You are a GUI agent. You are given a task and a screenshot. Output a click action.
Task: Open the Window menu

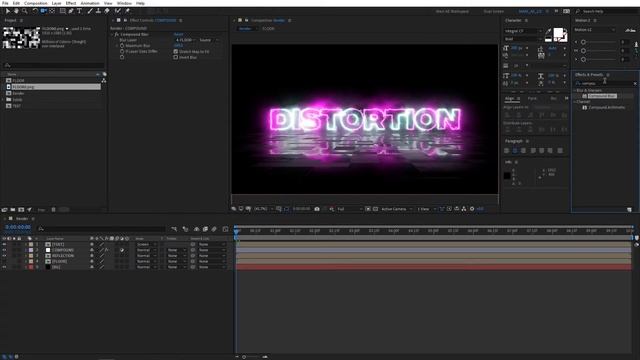point(124,3)
